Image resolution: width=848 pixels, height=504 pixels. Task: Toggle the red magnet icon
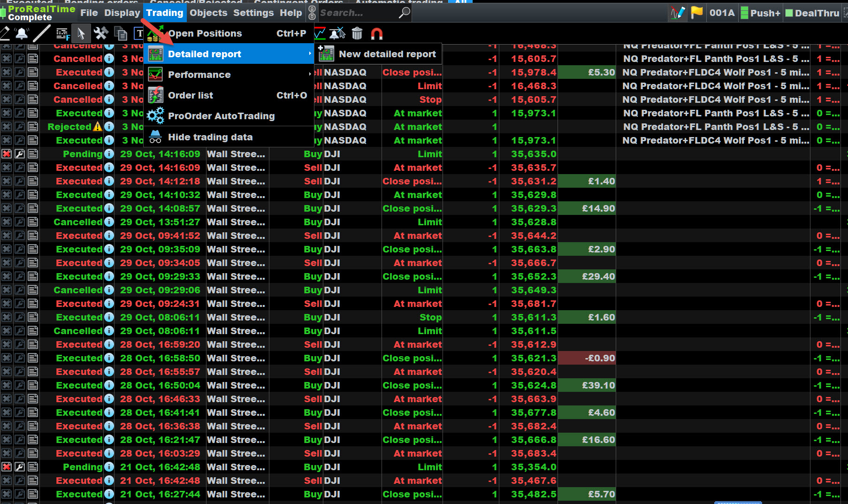377,33
